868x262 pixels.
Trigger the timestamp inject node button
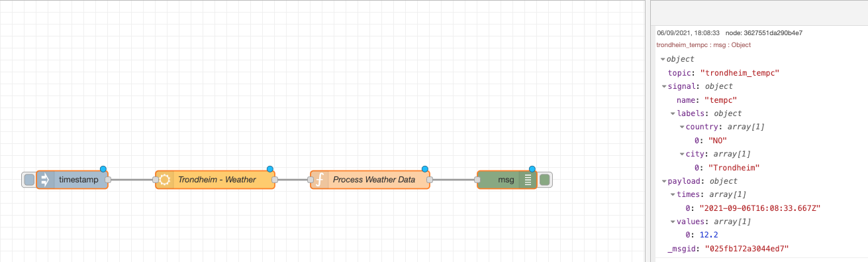click(x=28, y=180)
